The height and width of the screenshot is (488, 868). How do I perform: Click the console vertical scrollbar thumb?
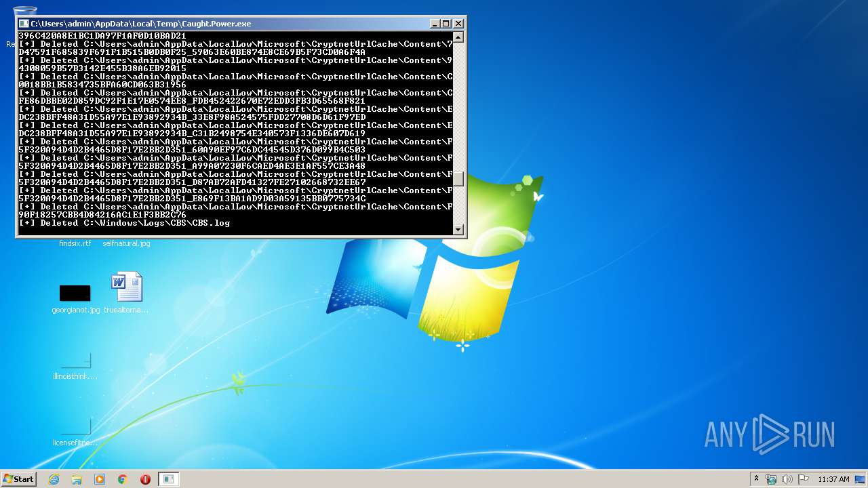pos(458,178)
